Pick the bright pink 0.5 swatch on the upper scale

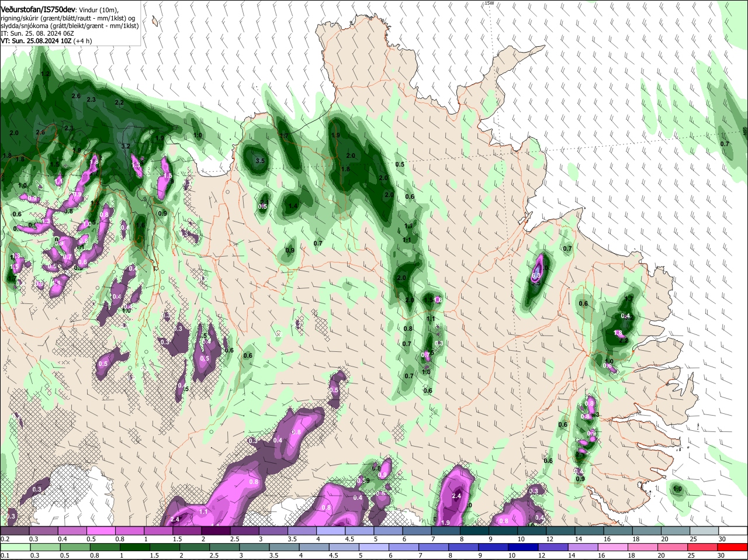pyautogui.click(x=101, y=530)
